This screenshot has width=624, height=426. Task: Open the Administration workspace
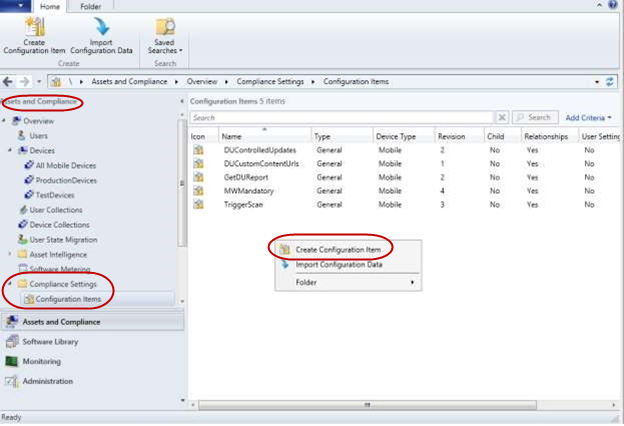(48, 381)
